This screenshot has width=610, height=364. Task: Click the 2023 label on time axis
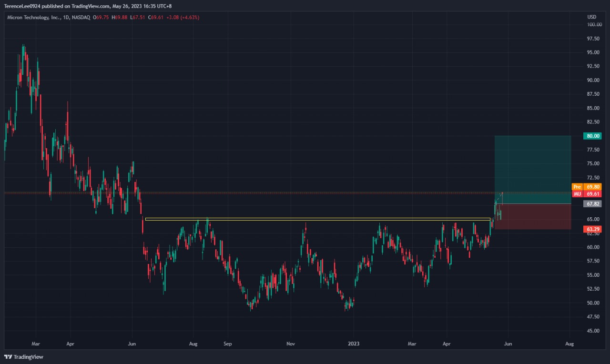354,343
